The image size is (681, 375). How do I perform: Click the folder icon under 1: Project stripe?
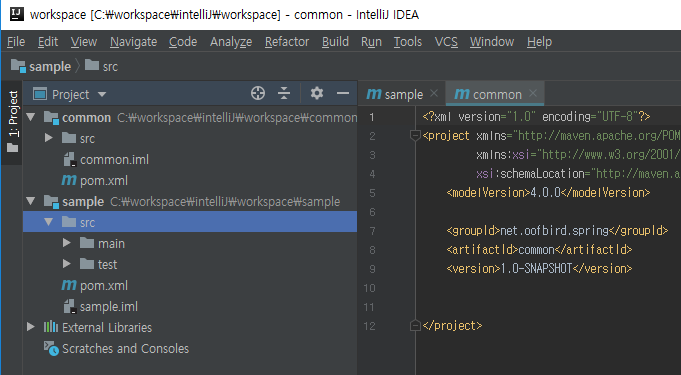[x=13, y=148]
